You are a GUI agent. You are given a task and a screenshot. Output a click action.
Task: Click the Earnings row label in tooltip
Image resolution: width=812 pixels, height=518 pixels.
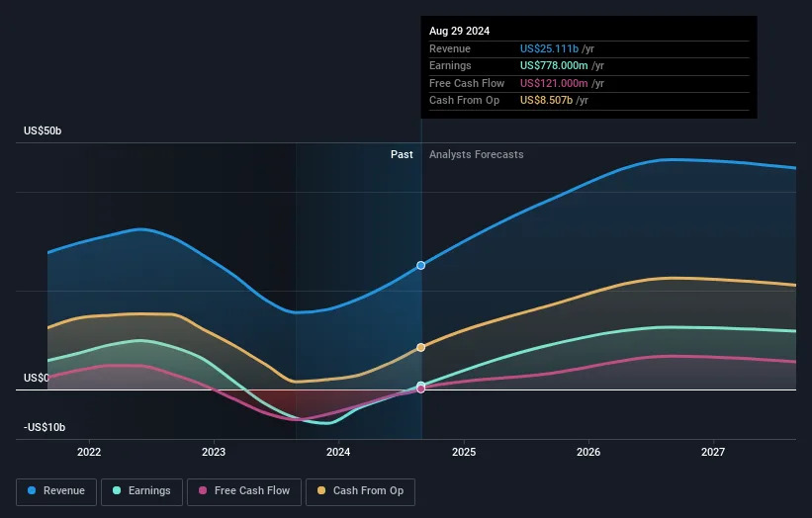coord(450,65)
